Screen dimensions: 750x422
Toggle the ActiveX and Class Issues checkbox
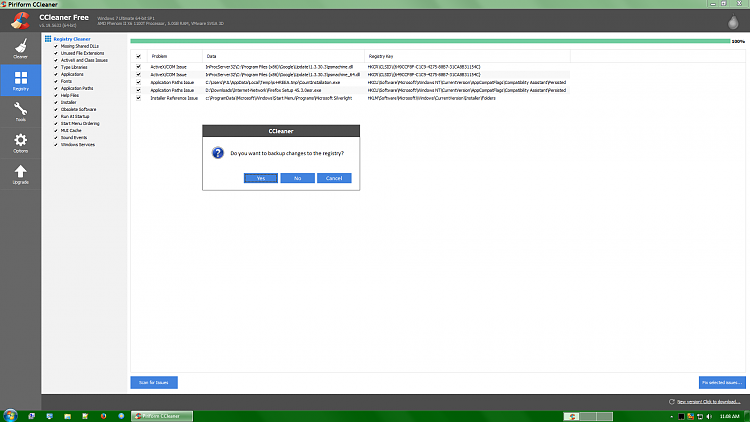click(x=56, y=60)
